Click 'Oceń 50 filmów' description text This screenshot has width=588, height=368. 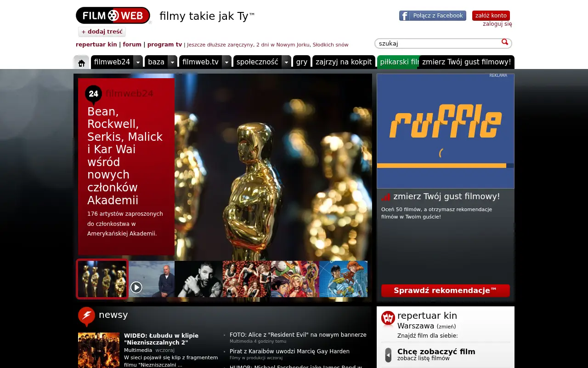coord(436,213)
